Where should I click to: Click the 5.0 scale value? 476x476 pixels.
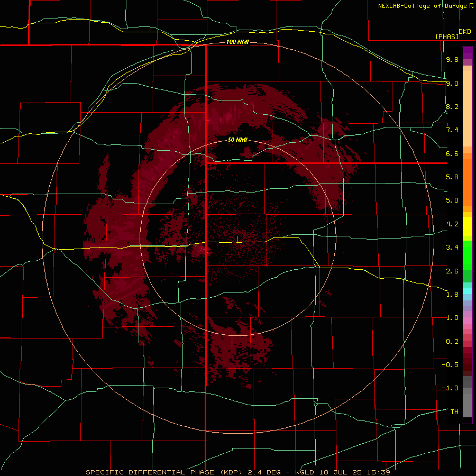(452, 200)
